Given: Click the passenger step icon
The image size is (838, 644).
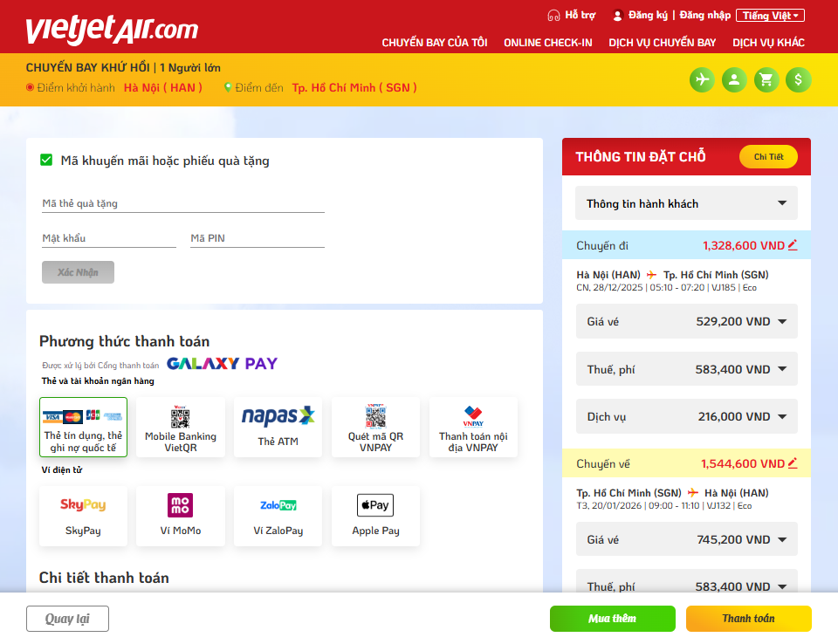Looking at the screenshot, I should click(x=734, y=80).
